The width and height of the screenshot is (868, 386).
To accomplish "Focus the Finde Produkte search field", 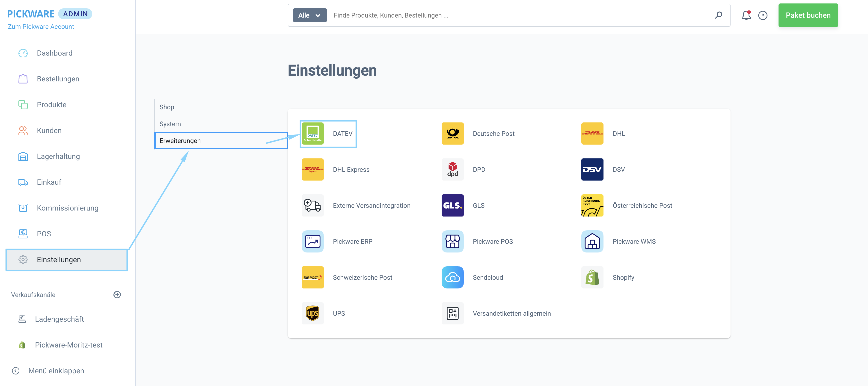I will click(519, 15).
